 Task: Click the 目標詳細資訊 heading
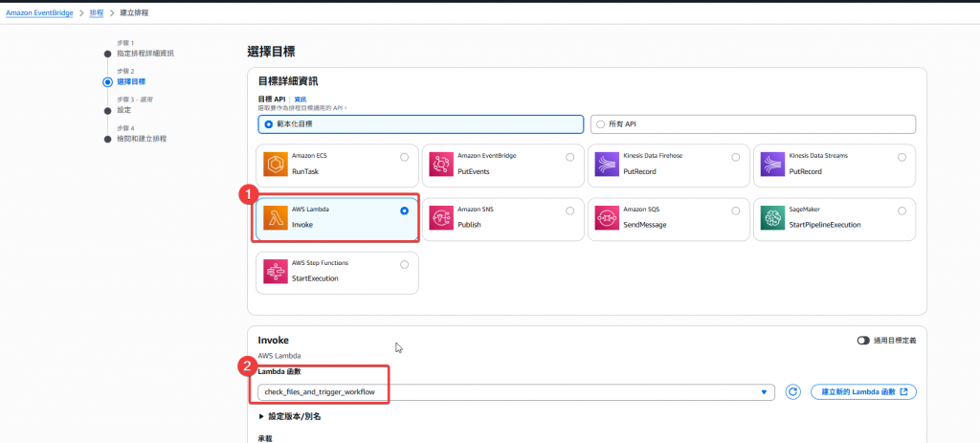pos(288,81)
